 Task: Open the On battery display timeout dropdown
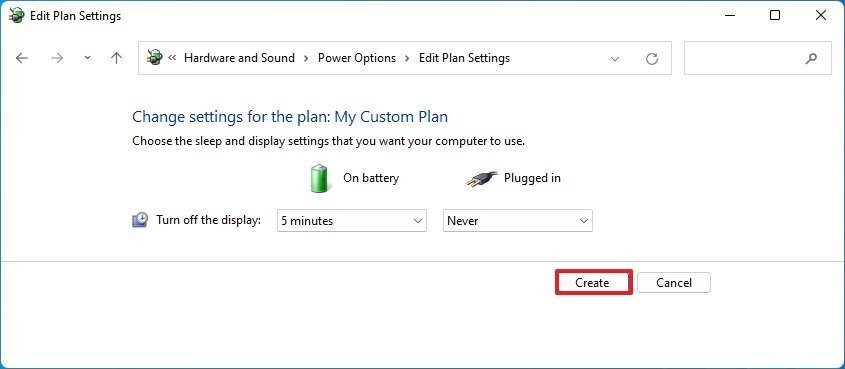(x=351, y=221)
